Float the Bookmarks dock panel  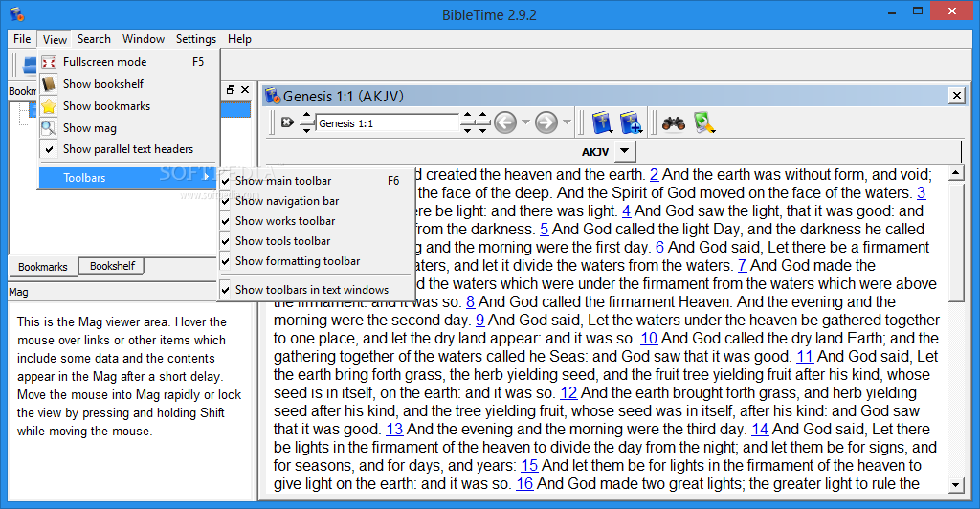(231, 89)
